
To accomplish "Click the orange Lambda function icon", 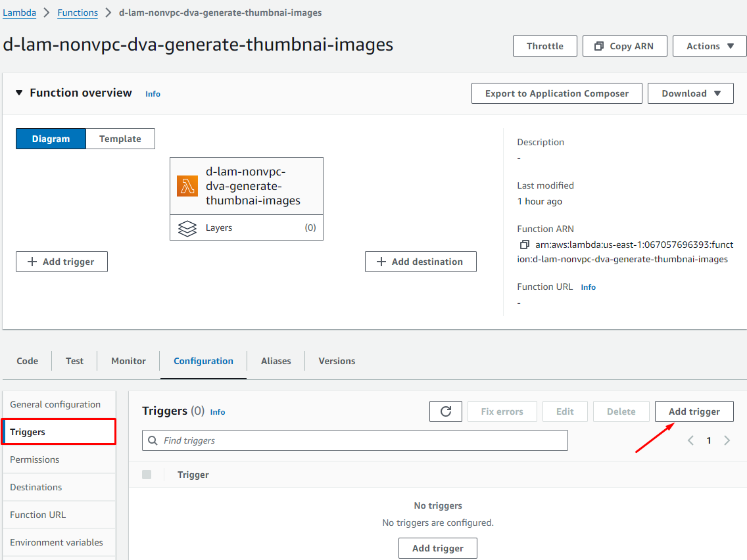I will (x=187, y=186).
